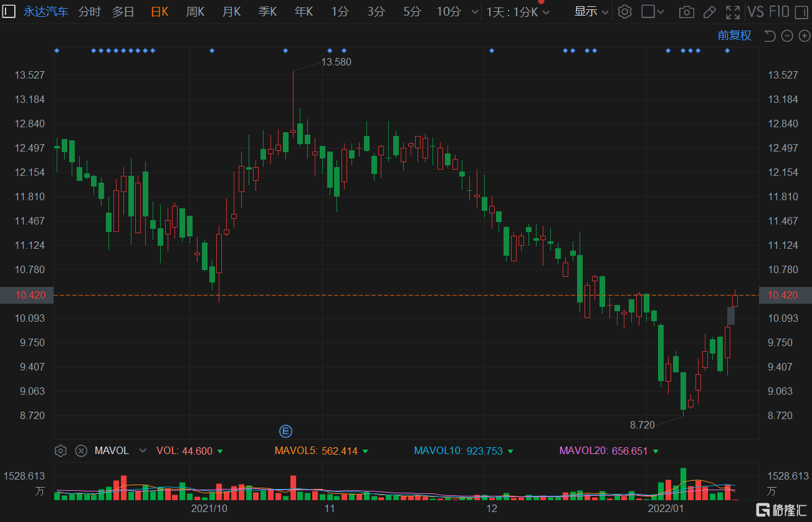Zoom in chart with plus icon

(804, 36)
